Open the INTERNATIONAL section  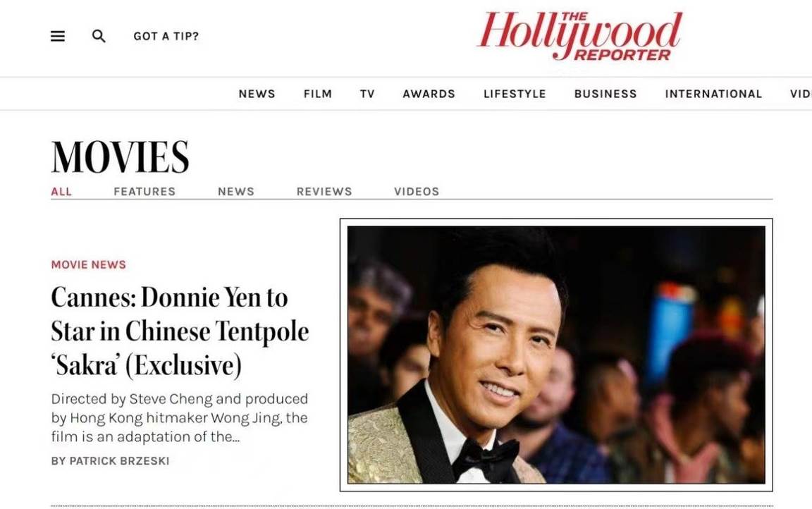tap(713, 94)
